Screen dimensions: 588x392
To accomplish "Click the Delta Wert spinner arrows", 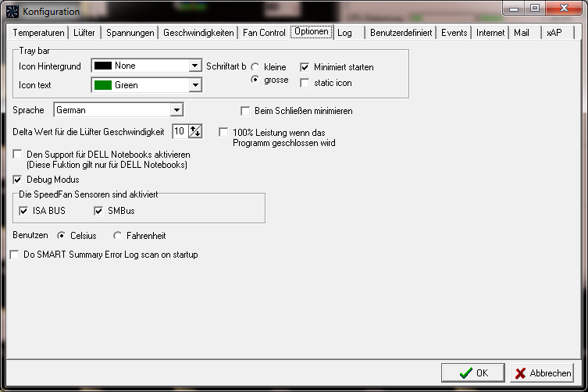I will point(195,131).
